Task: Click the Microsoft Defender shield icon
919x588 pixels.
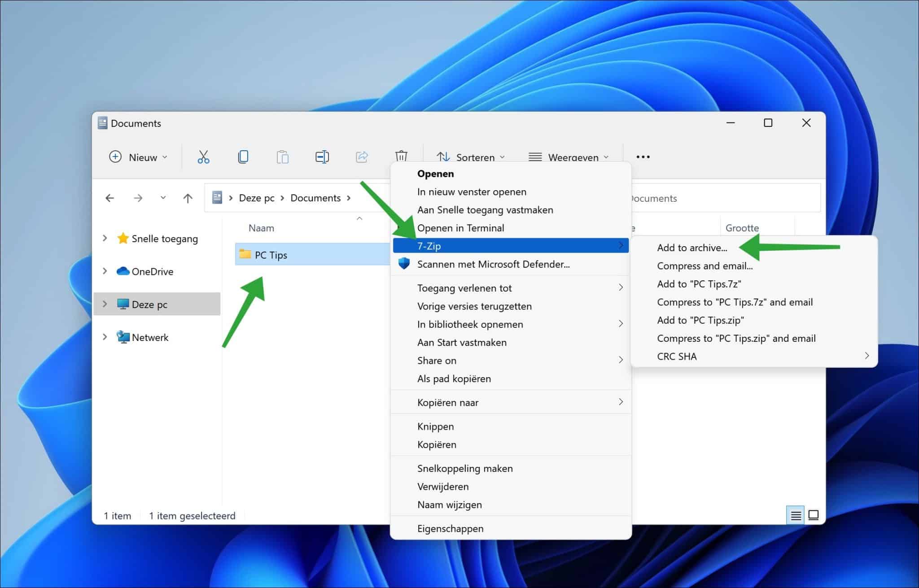Action: [x=403, y=264]
